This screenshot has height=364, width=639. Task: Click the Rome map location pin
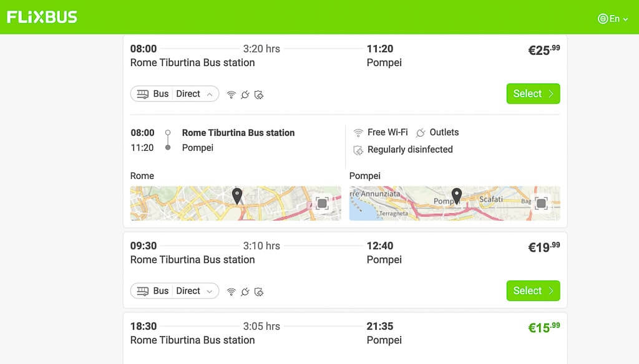[x=237, y=196]
